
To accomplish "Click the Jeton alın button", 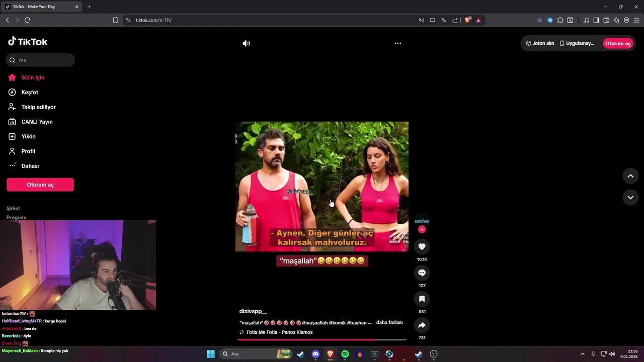I will pos(540,43).
